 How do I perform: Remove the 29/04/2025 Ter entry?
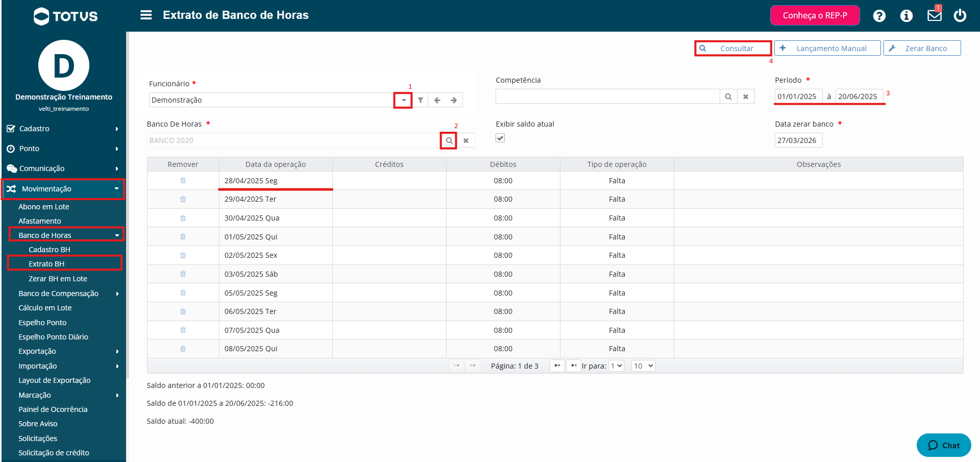(x=183, y=199)
